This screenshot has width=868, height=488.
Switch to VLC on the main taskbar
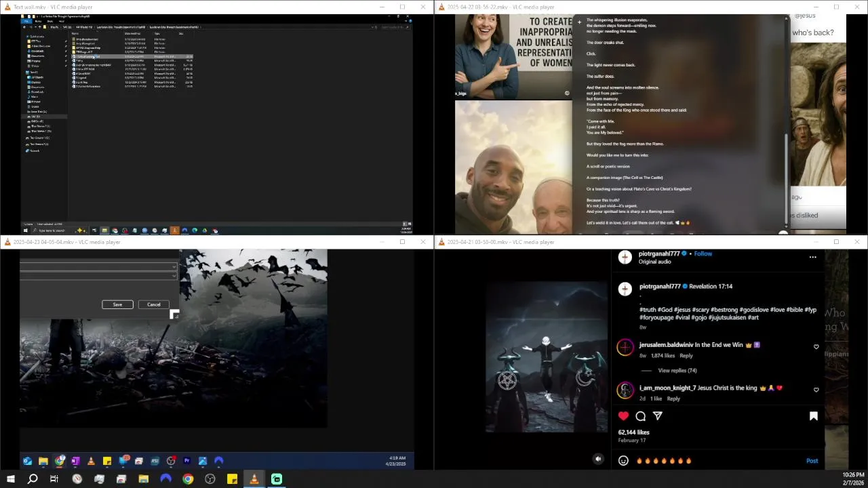click(x=254, y=479)
